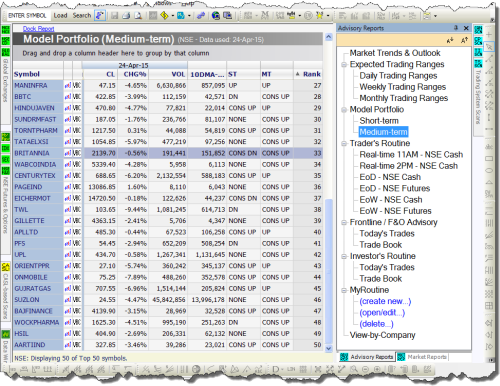This screenshot has width=500, height=386.
Task: Click the (delete...) link under MyRoutine
Action: pyautogui.click(x=376, y=324)
